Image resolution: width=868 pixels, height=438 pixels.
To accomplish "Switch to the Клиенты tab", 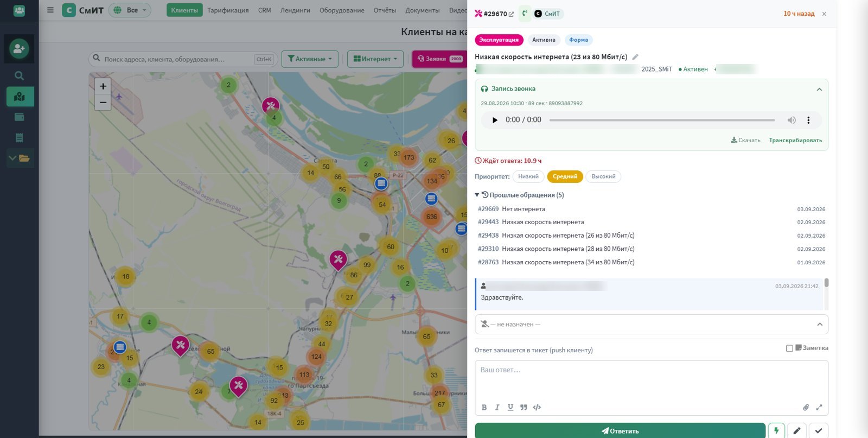I will [x=184, y=10].
